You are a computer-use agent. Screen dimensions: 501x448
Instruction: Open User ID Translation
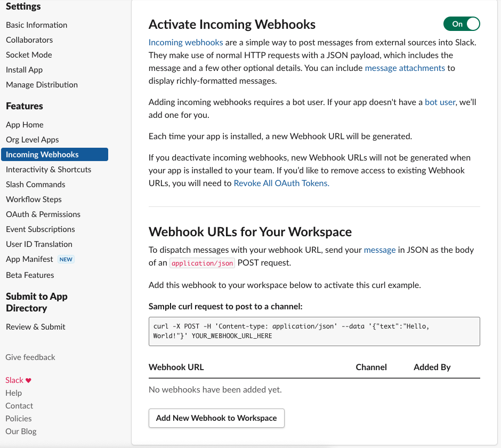[x=39, y=244]
